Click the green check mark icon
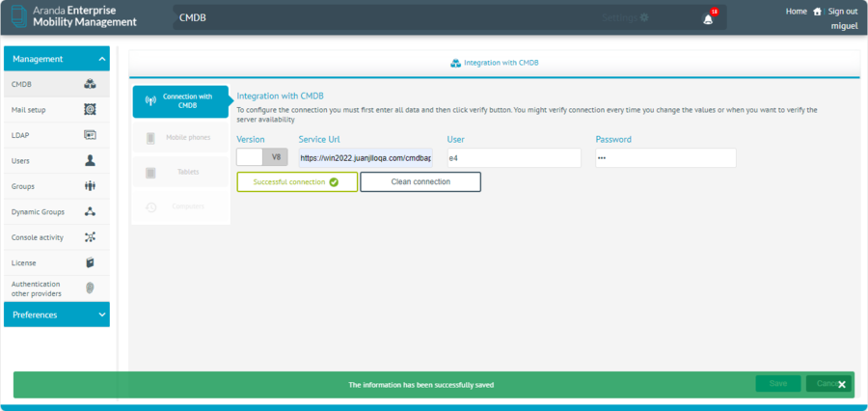The image size is (868, 411). pyautogui.click(x=334, y=181)
